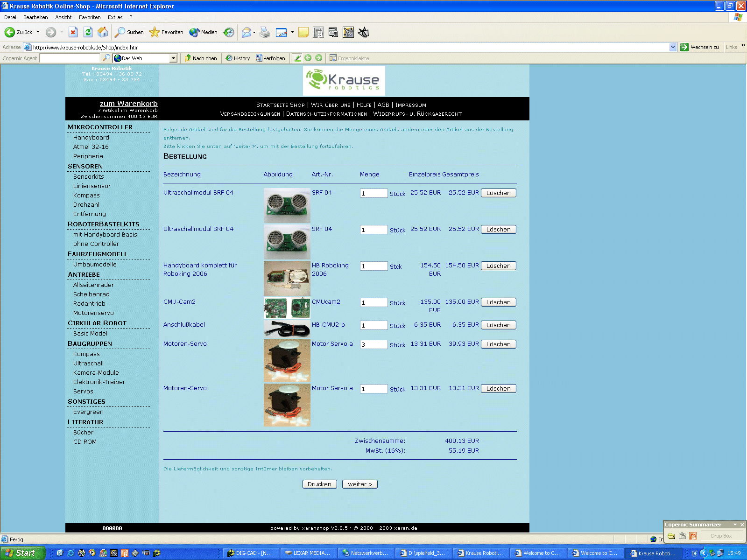Image resolution: width=747 pixels, height=560 pixels.
Task: Open browser history clock icon
Action: 229,32
